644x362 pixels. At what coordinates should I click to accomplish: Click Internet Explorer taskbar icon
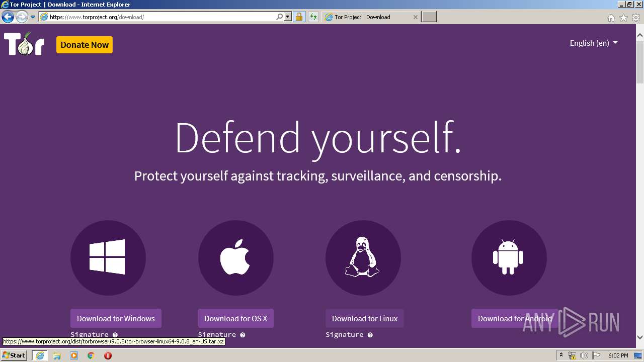point(40,355)
